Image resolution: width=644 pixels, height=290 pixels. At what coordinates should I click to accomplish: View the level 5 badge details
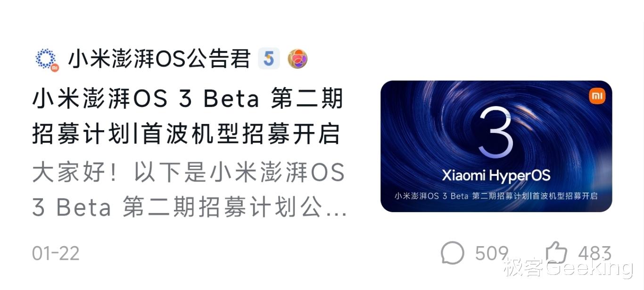pyautogui.click(x=269, y=59)
